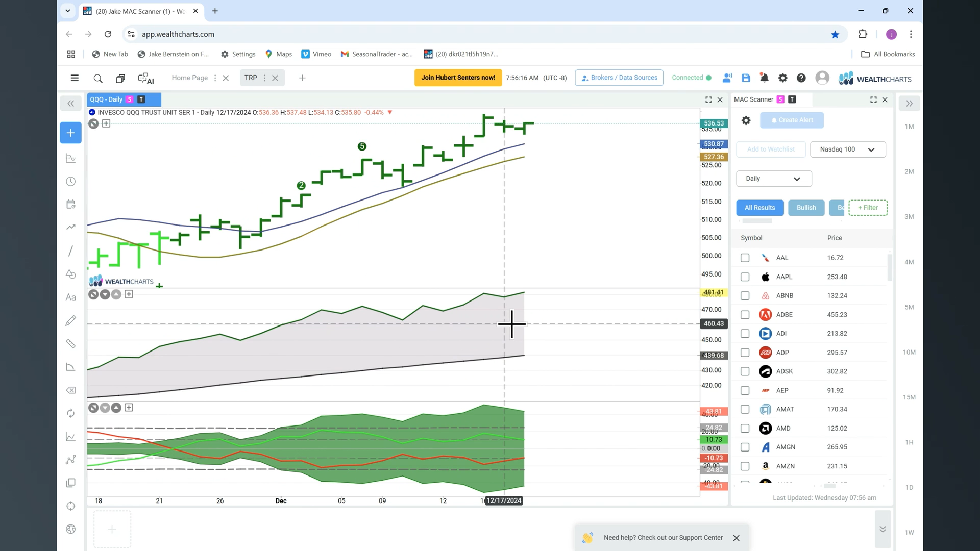980x551 pixels.
Task: Open the hamburger main menu
Action: point(75,78)
